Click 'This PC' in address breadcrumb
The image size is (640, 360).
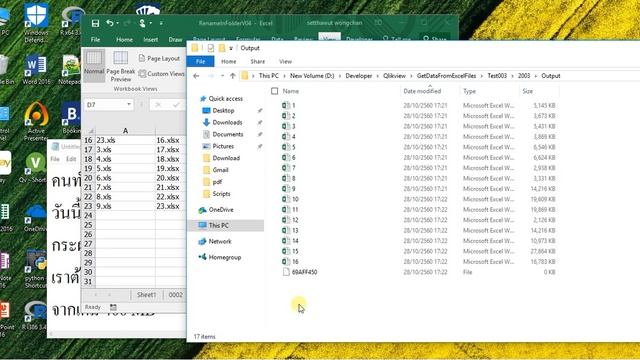(269, 76)
